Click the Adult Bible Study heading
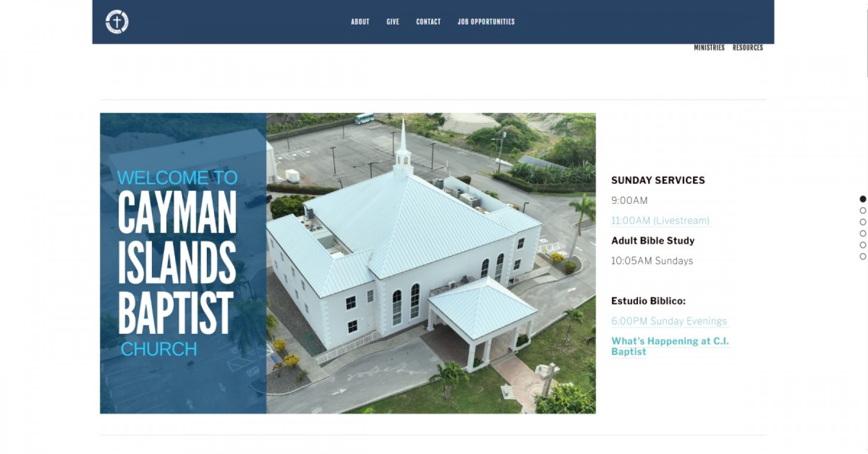868x454 pixels. (x=652, y=240)
